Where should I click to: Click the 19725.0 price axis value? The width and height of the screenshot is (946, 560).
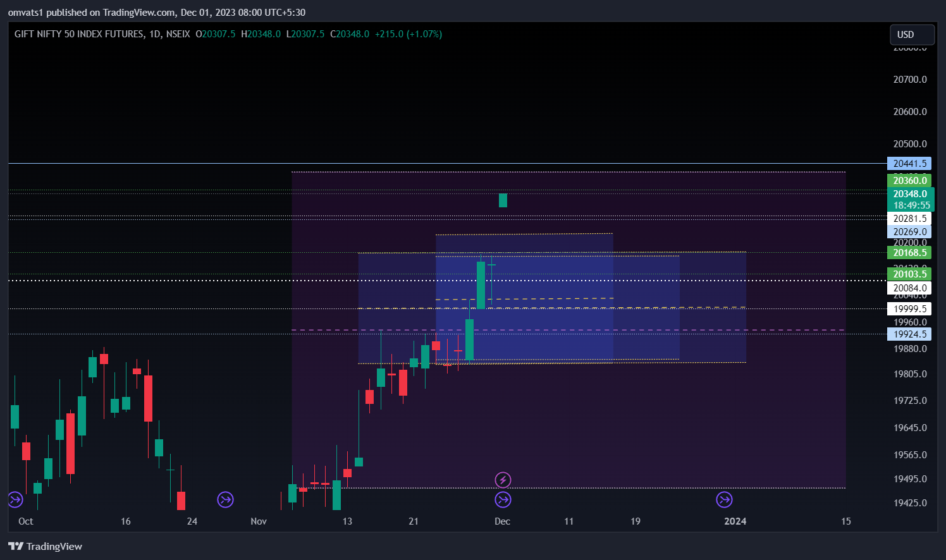click(x=910, y=401)
